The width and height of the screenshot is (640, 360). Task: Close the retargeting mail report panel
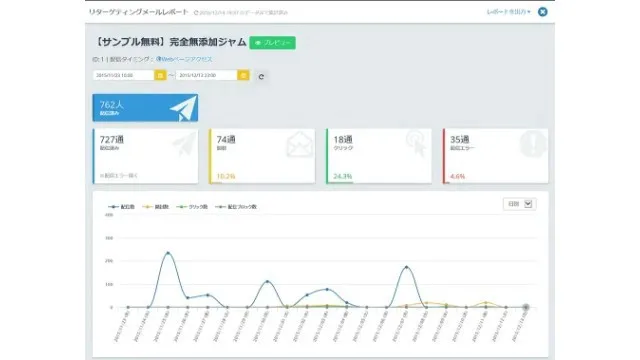(x=542, y=12)
